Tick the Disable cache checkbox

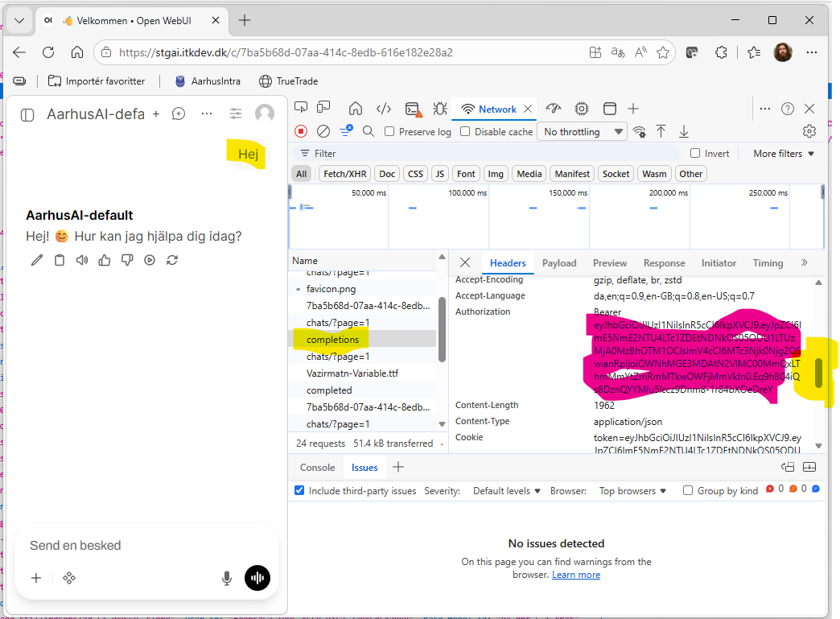[465, 131]
